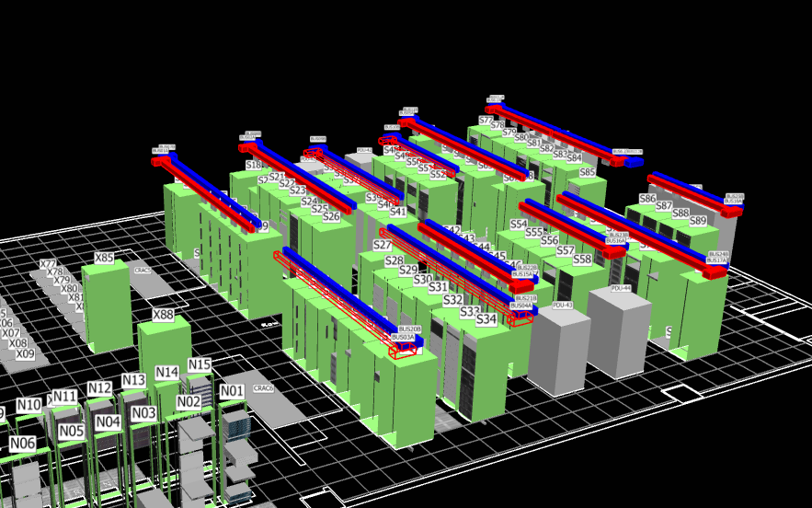Image resolution: width=812 pixels, height=508 pixels.
Task: Select the S24 rack label
Action: 309,202
